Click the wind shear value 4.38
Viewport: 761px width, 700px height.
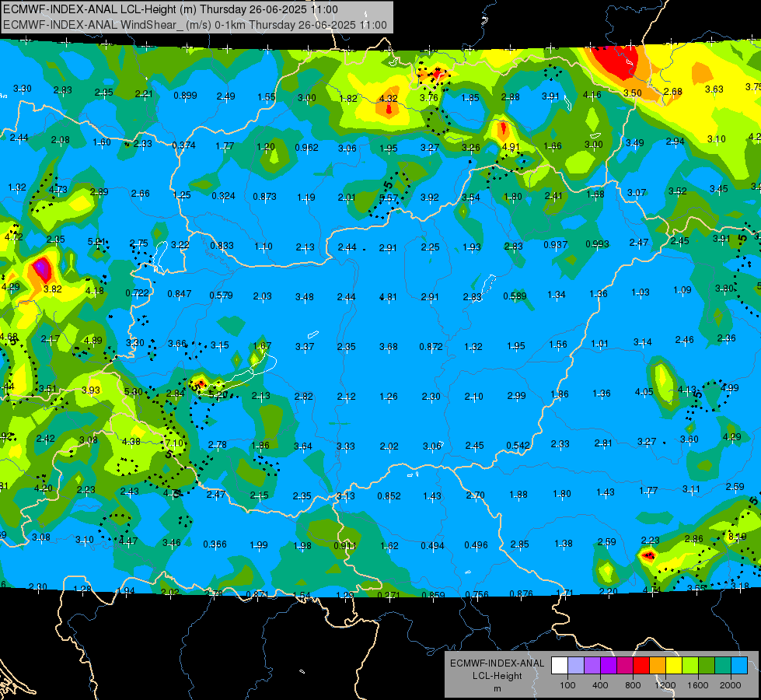pos(131,442)
